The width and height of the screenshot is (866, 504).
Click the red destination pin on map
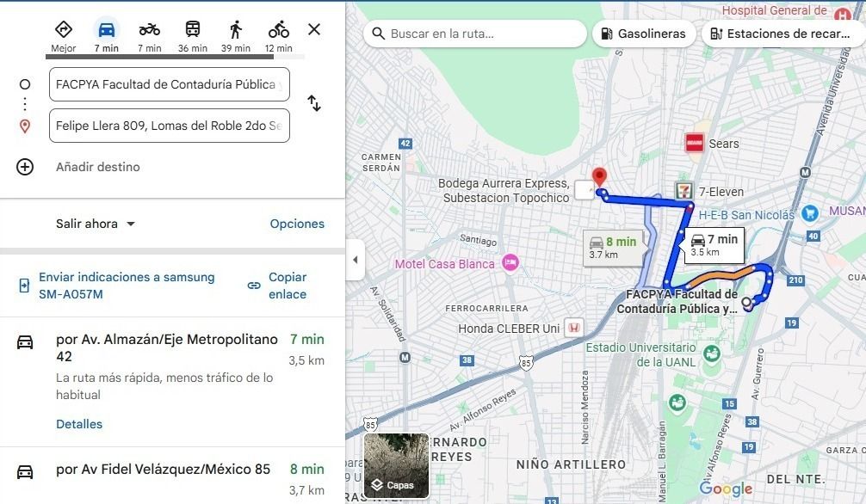pyautogui.click(x=599, y=177)
